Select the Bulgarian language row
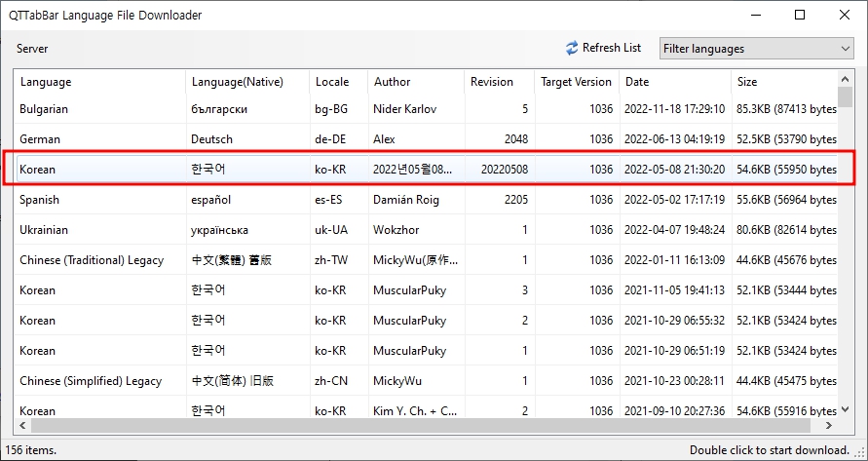 pyautogui.click(x=427, y=109)
